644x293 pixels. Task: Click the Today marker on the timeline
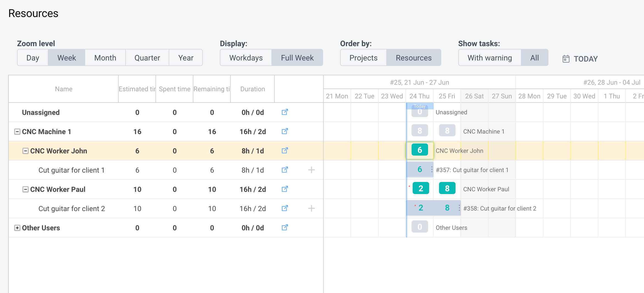(420, 106)
